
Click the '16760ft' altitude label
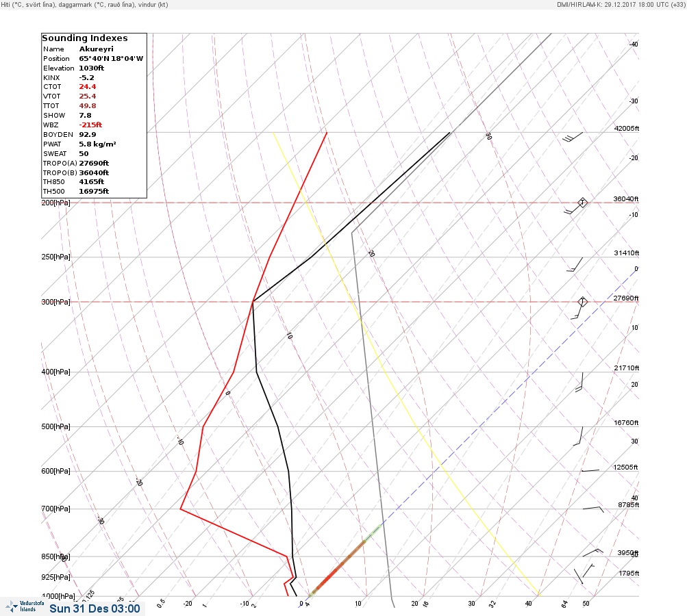coord(626,422)
